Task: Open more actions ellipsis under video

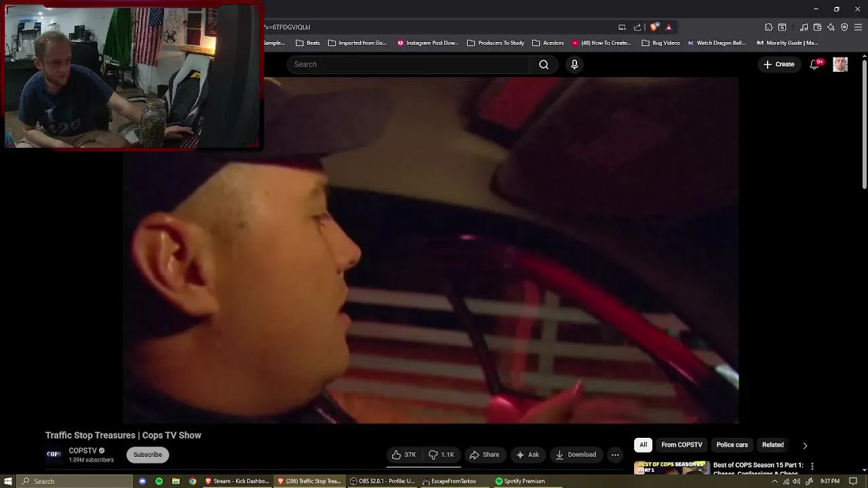Action: point(615,455)
